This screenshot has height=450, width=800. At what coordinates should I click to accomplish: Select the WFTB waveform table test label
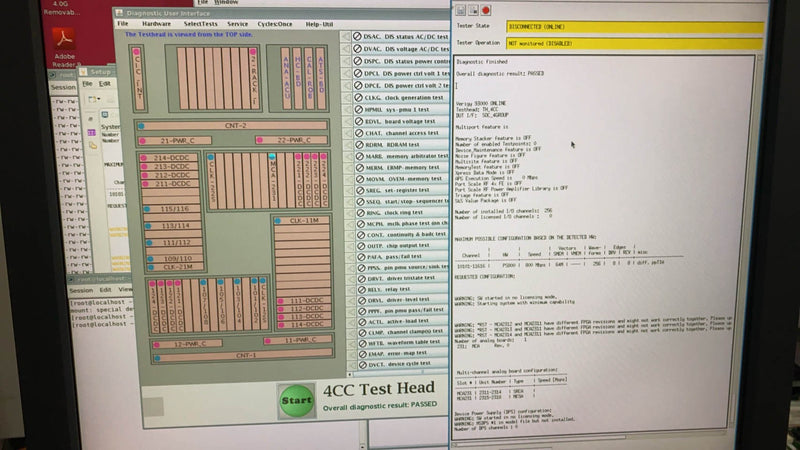coord(405,342)
